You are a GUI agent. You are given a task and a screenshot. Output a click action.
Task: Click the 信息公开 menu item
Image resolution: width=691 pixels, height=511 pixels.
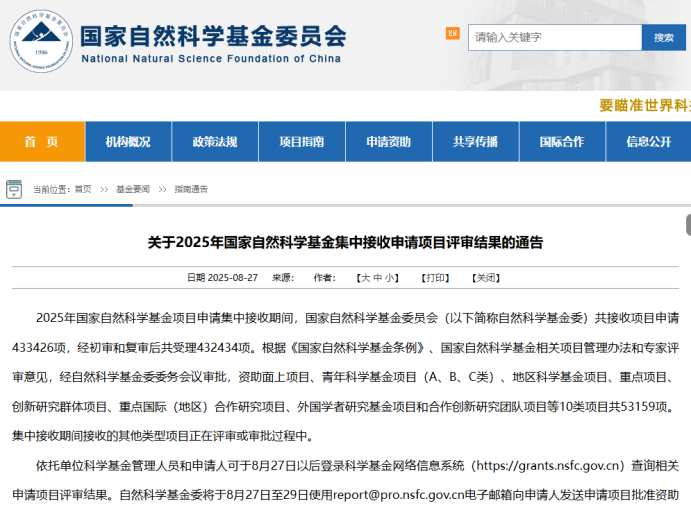648,142
